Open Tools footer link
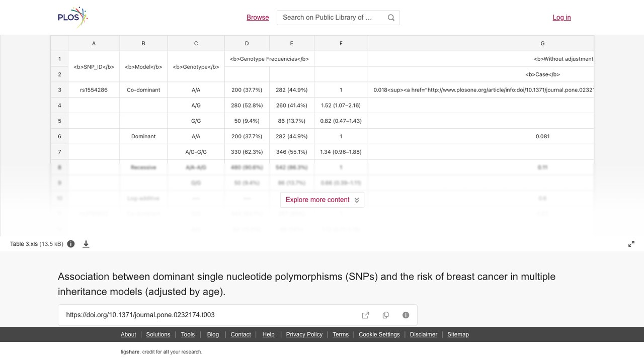The width and height of the screenshot is (644, 362). point(188,334)
